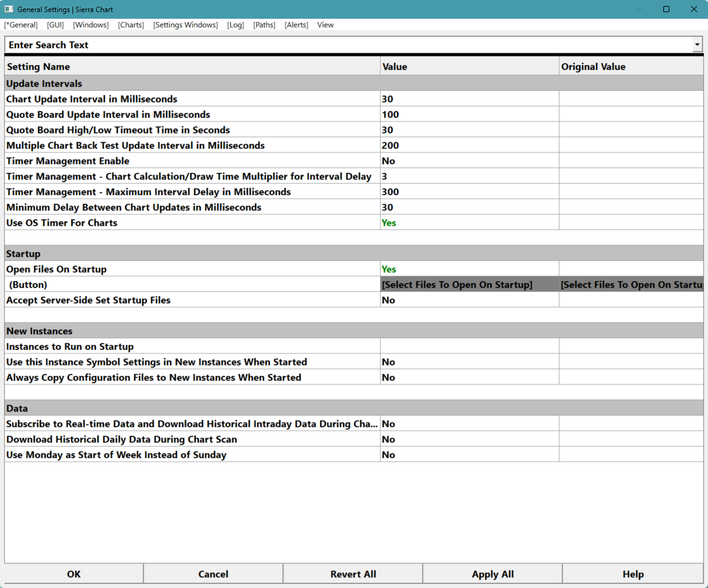Toggle Use Monday as Start of Week value
This screenshot has width=708, height=588.
click(469, 454)
